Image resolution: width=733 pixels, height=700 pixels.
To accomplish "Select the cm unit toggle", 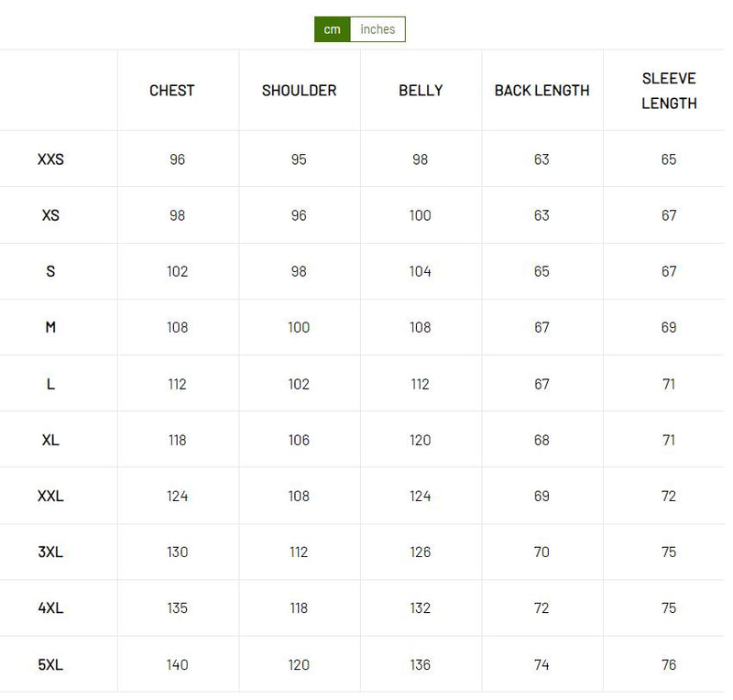I will [x=332, y=29].
